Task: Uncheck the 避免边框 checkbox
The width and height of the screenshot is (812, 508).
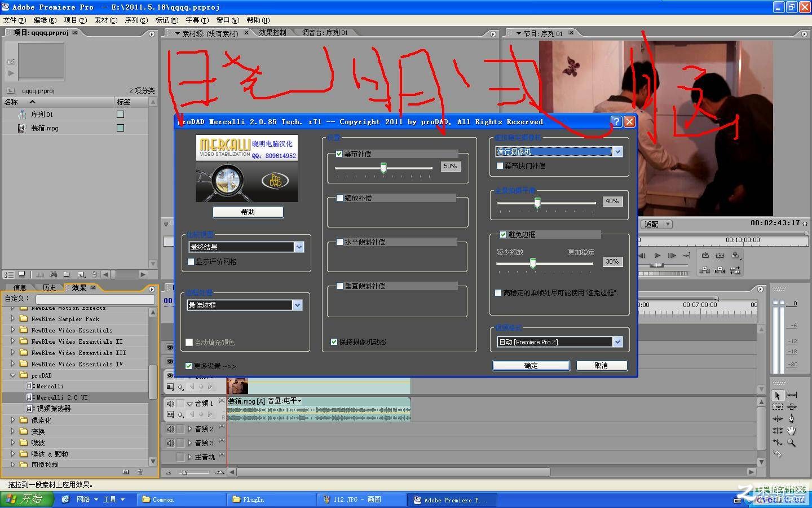Action: (x=503, y=234)
